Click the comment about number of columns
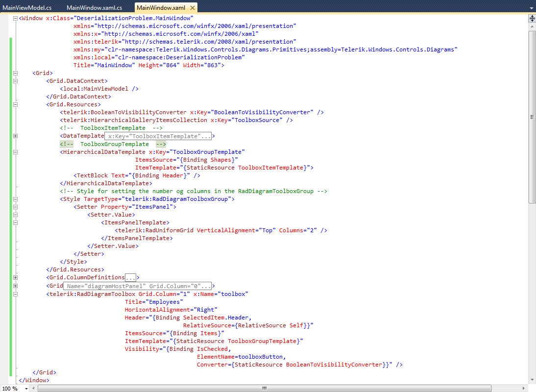The height and width of the screenshot is (392, 536). [x=194, y=192]
